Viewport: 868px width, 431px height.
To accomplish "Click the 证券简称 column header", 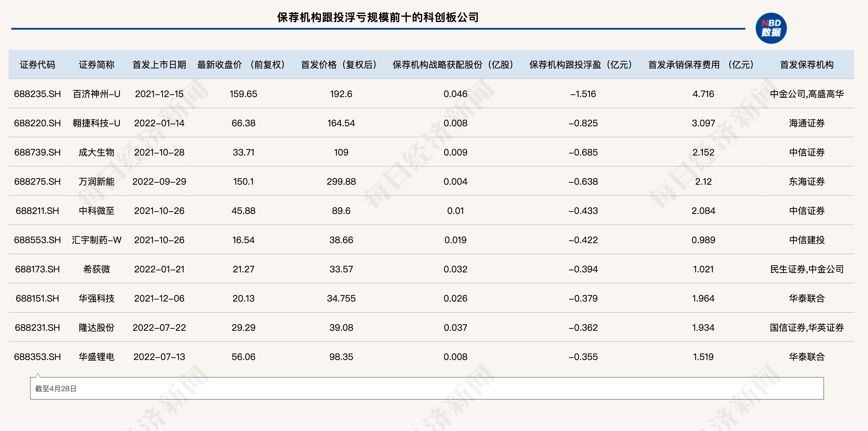I will pos(96,65).
